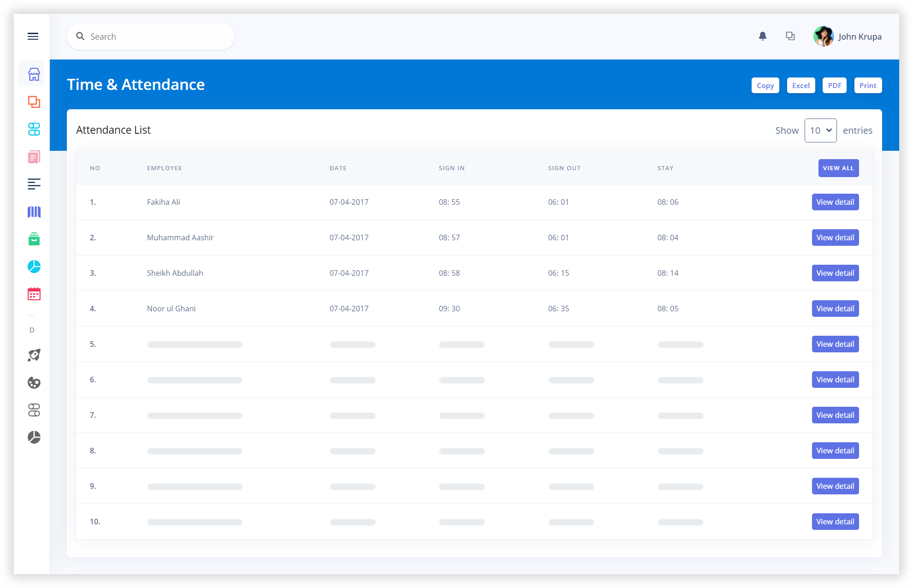Click the rocket sidebar icon
Image resolution: width=913 pixels, height=588 pixels.
(x=34, y=355)
